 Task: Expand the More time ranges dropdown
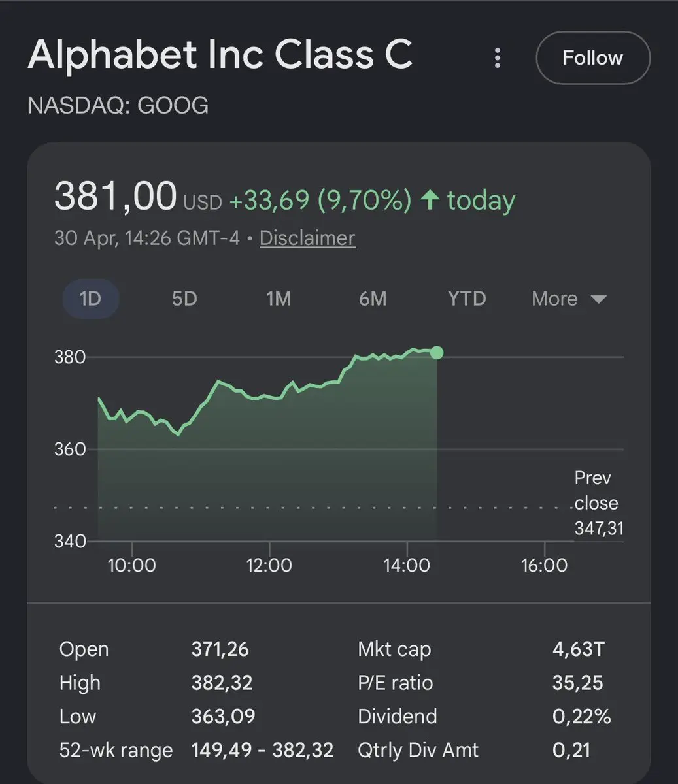click(569, 299)
